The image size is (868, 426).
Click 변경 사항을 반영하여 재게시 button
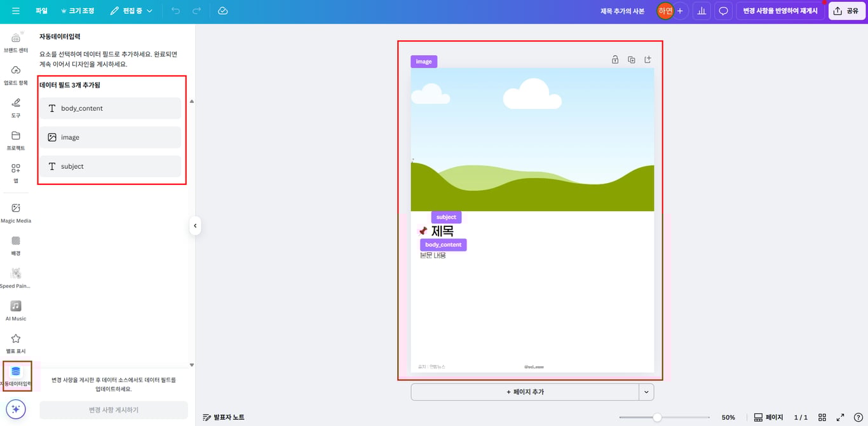point(780,11)
